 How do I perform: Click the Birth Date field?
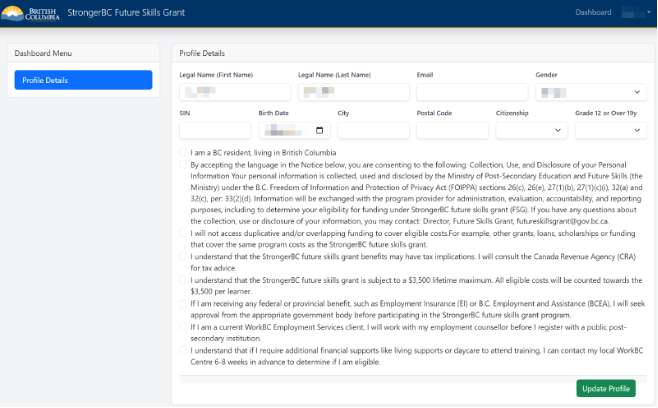point(294,130)
